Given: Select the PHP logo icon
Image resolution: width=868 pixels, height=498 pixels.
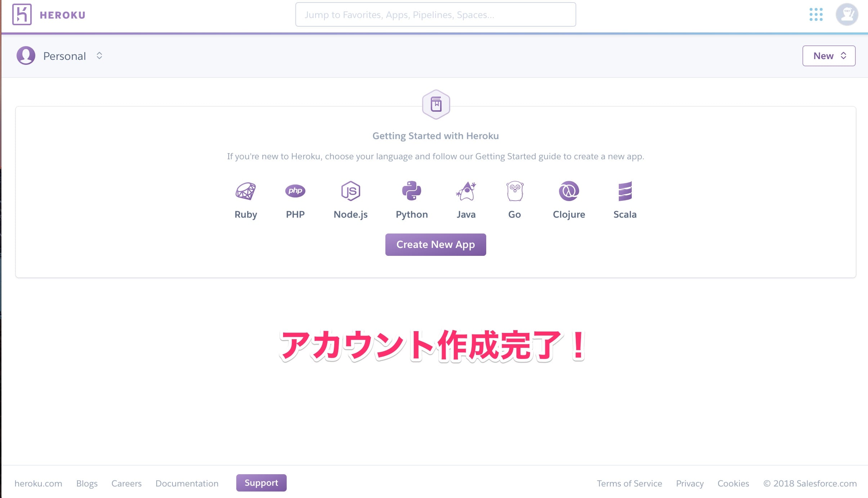Looking at the screenshot, I should [295, 191].
